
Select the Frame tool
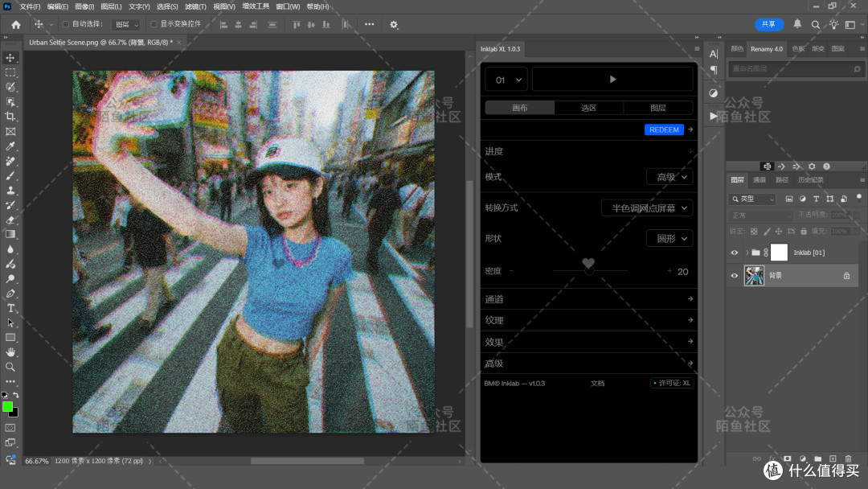[x=10, y=132]
